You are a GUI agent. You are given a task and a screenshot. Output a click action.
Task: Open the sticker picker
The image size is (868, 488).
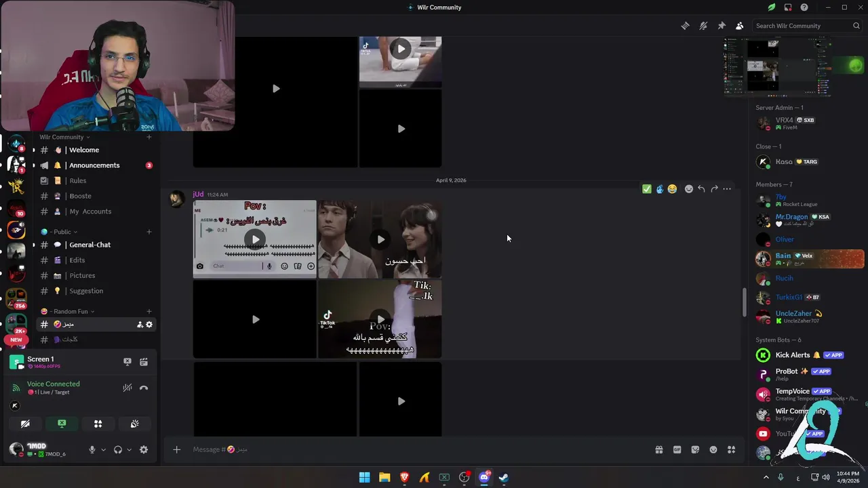click(x=695, y=449)
